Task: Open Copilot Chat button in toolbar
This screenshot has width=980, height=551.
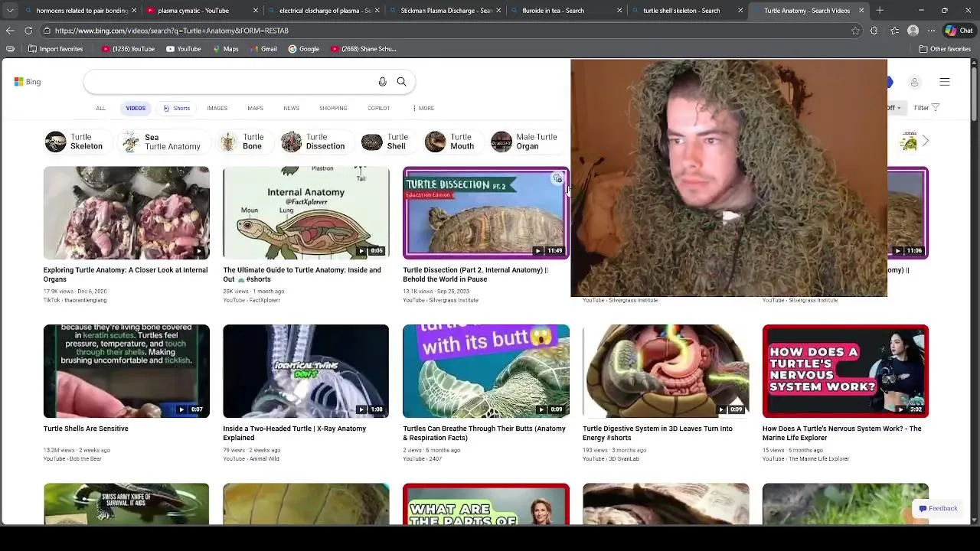Action: 959,31
